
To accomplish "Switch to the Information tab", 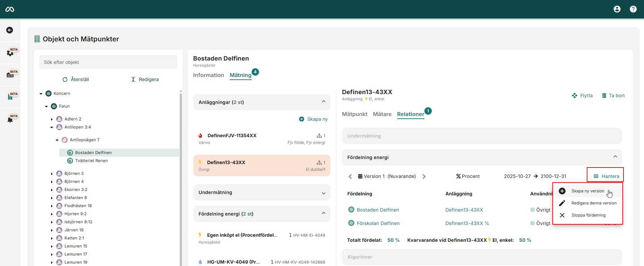I will coord(208,75).
